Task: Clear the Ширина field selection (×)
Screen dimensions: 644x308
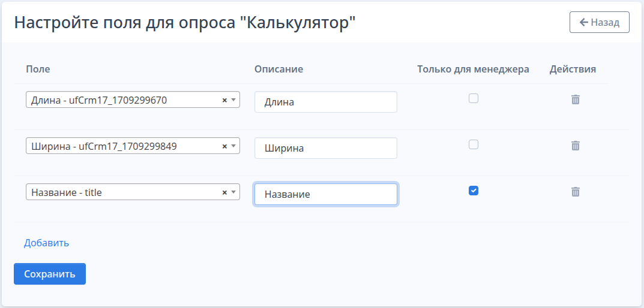Action: tap(224, 146)
